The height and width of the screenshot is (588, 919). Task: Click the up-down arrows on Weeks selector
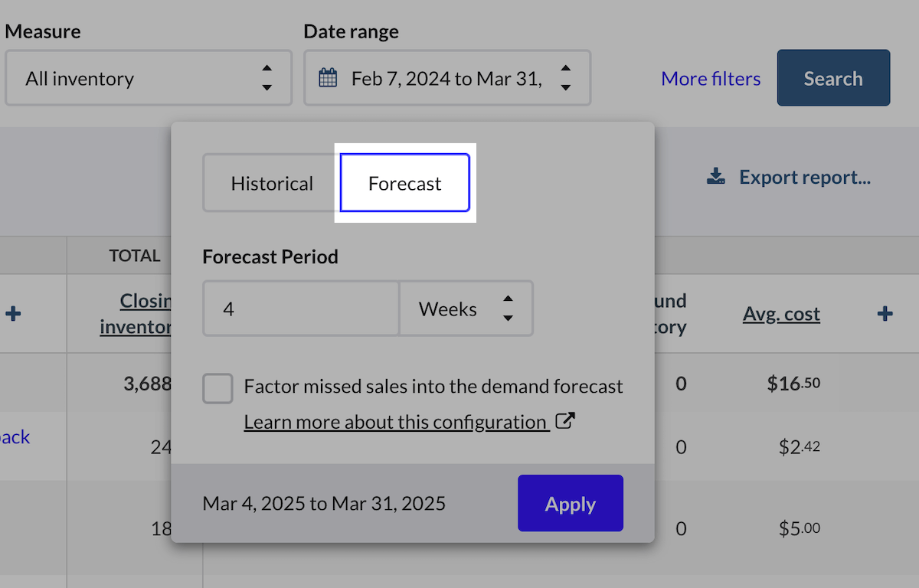coord(508,309)
